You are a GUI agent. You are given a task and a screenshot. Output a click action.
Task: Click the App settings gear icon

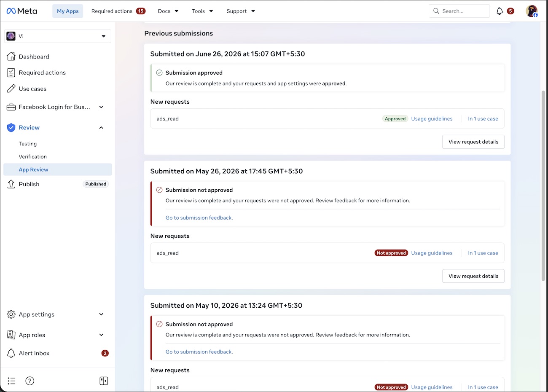tap(11, 314)
